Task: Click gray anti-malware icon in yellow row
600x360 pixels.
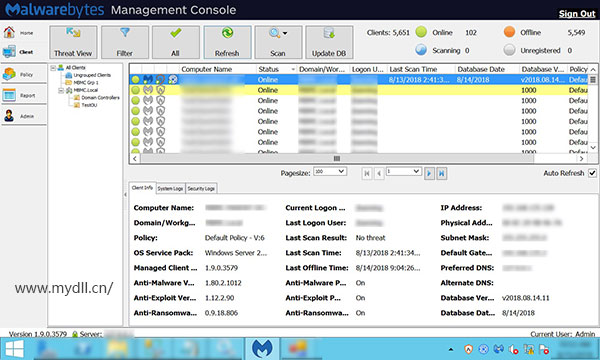Action: (148, 90)
